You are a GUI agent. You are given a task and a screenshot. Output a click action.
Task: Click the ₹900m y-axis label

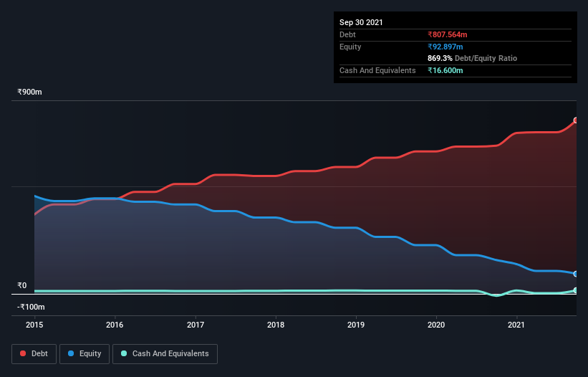[29, 92]
